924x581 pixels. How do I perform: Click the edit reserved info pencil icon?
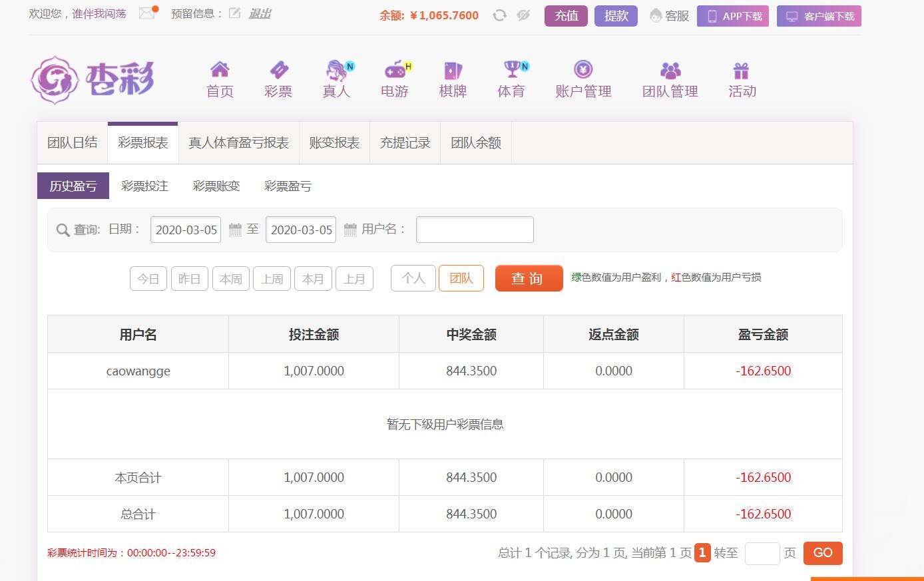234,13
